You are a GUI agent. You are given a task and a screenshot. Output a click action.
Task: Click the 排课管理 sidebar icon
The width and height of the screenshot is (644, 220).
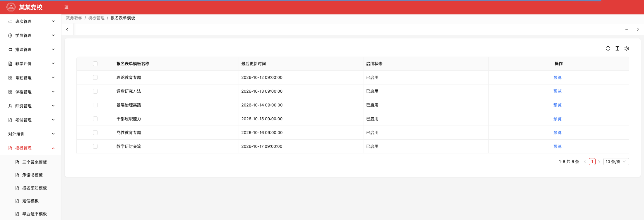point(10,50)
